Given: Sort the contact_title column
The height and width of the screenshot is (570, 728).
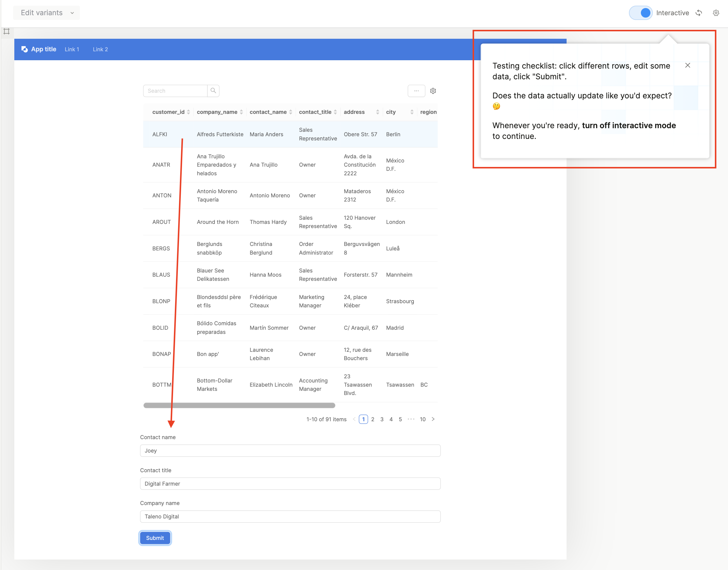Looking at the screenshot, I should [335, 112].
